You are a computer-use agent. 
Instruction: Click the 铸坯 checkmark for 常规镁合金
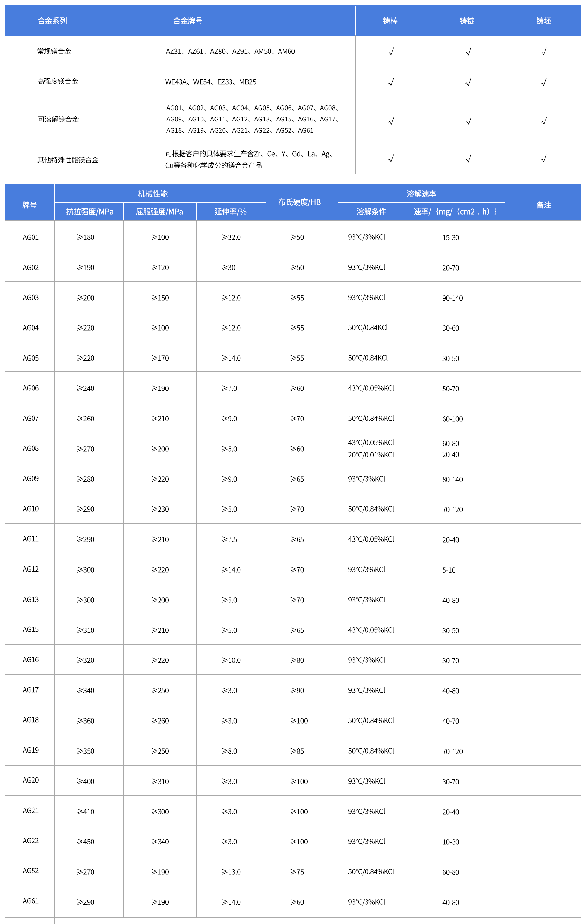pos(543,52)
